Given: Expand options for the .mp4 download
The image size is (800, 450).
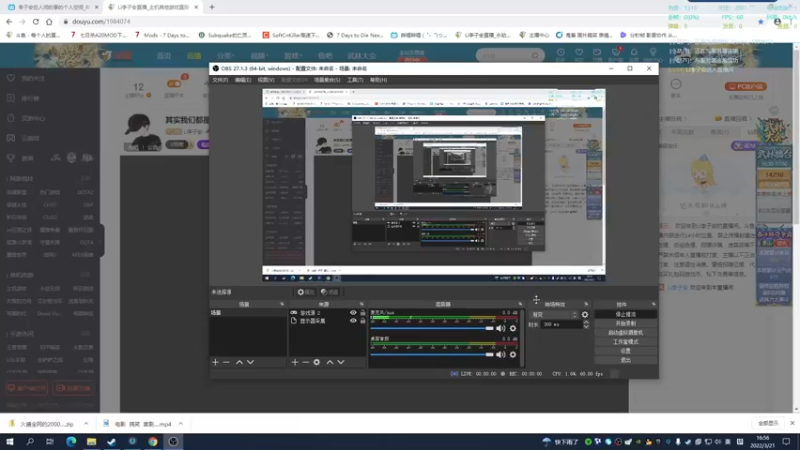Looking at the screenshot, I should point(181,424).
